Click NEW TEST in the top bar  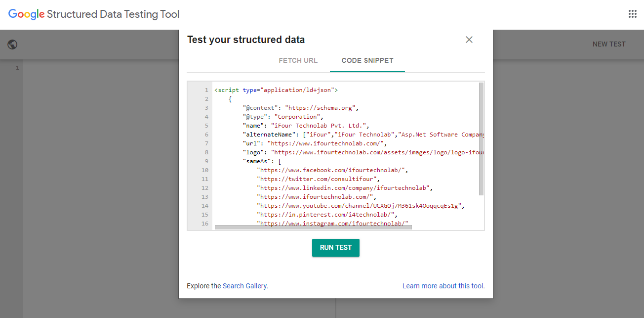(x=609, y=44)
